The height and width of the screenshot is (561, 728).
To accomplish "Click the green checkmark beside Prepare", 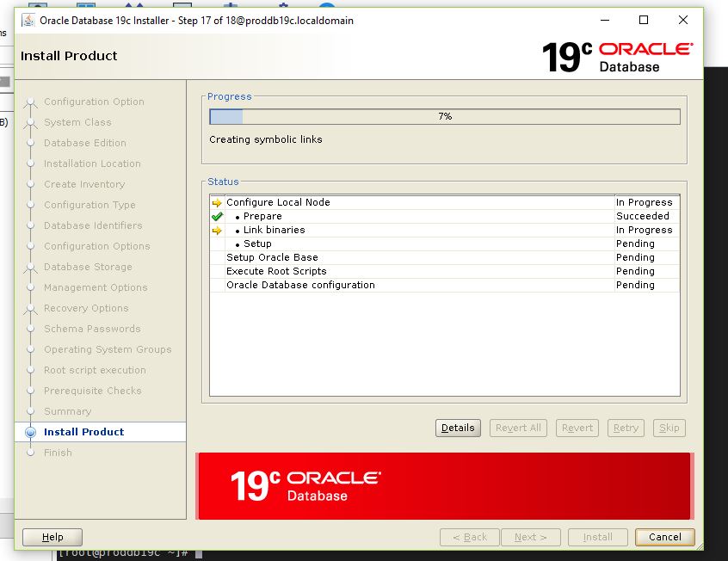I will click(x=215, y=216).
